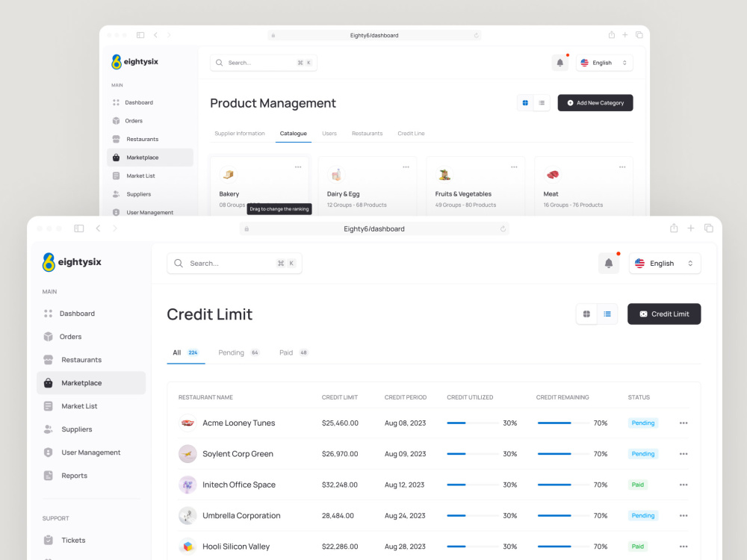Viewport: 747px width, 560px height.
Task: Open the Dairy & Egg card options menu
Action: coord(406,167)
